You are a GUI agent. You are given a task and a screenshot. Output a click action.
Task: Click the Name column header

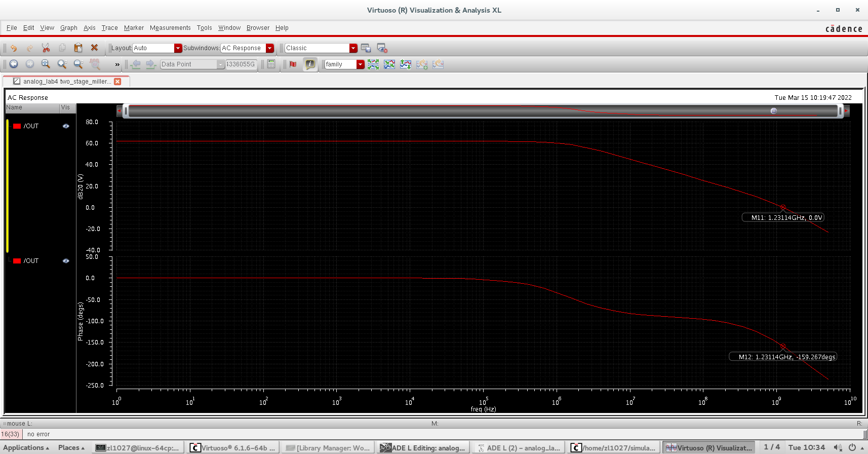pos(32,107)
